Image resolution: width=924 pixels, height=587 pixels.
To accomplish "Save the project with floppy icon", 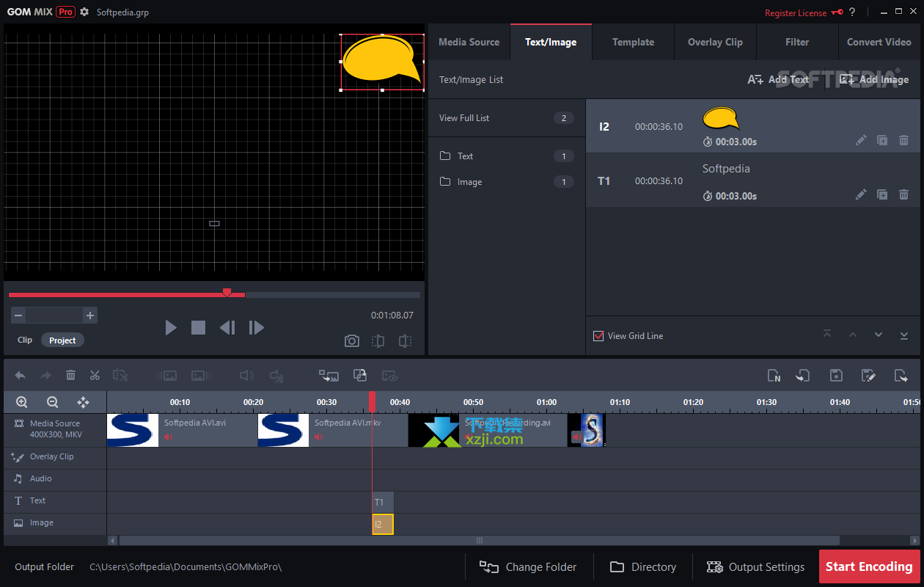I will point(836,376).
